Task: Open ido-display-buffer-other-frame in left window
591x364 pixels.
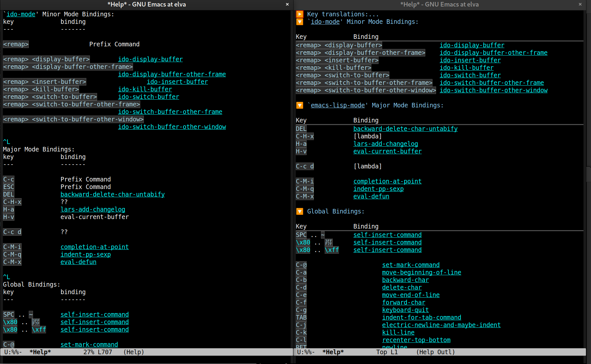Action: [x=172, y=74]
